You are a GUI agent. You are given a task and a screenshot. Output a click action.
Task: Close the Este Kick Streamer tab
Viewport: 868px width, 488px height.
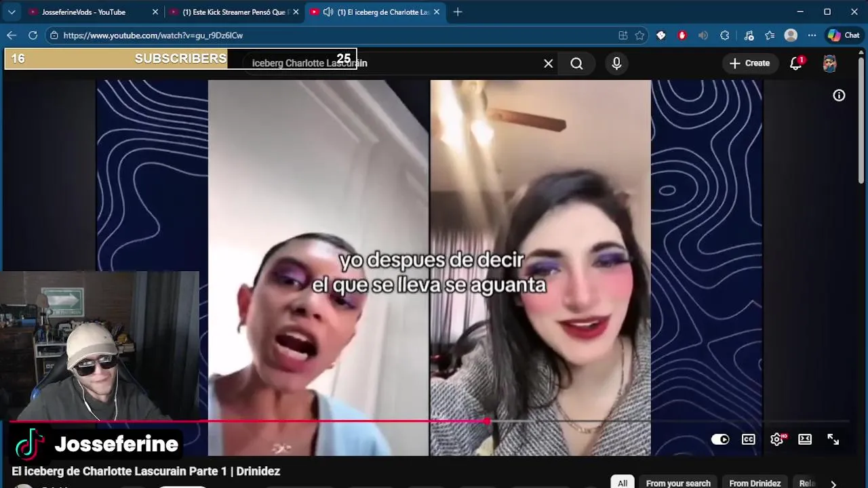[x=296, y=12]
